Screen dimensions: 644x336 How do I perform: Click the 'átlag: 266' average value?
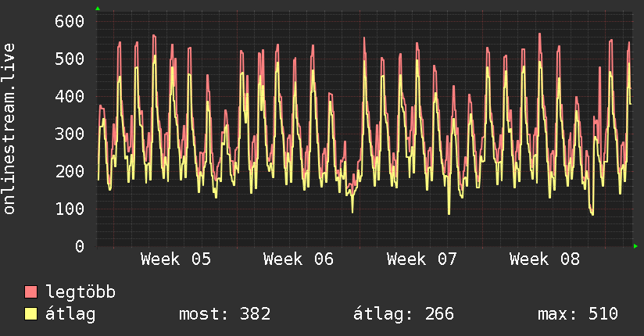click(404, 314)
